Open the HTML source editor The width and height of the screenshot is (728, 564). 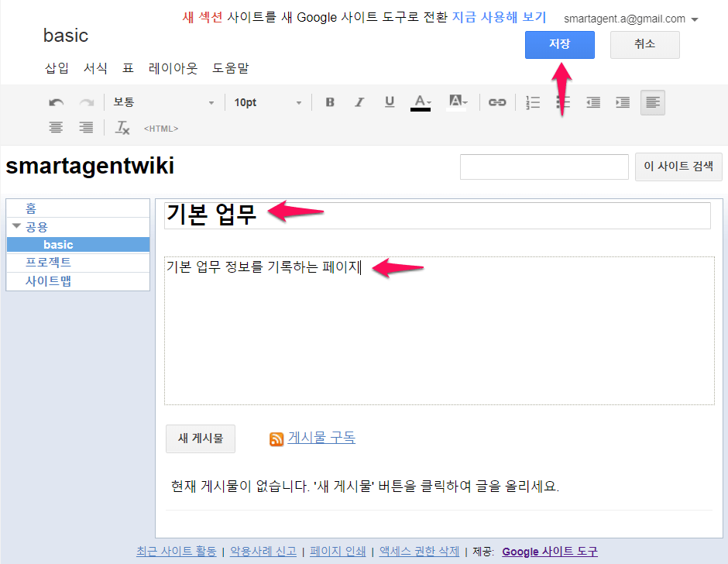[x=160, y=128]
